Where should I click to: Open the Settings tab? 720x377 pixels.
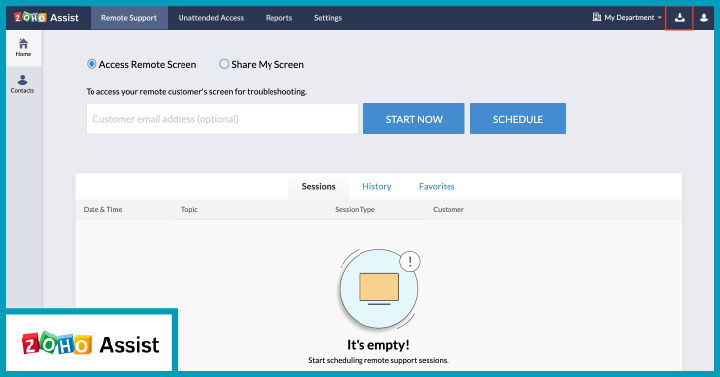328,18
